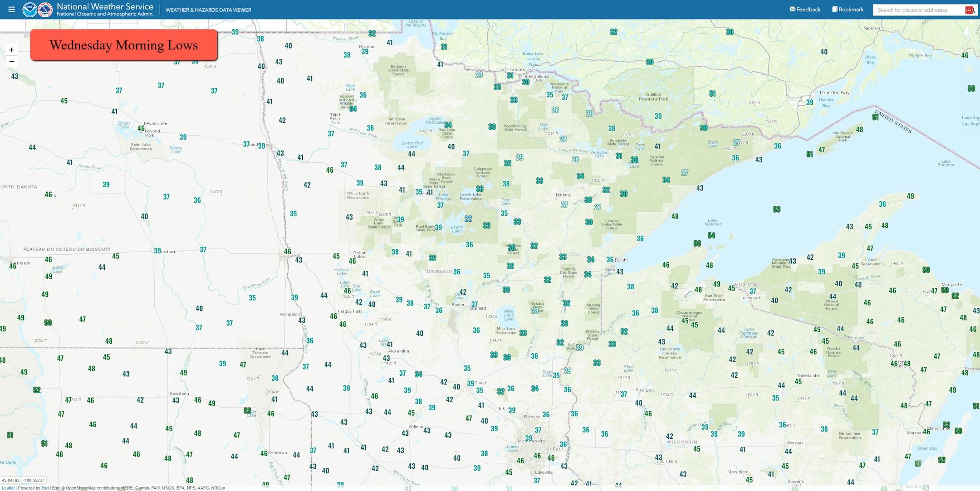Click the red icon in the search box
This screenshot has height=491, width=980.
(x=969, y=10)
